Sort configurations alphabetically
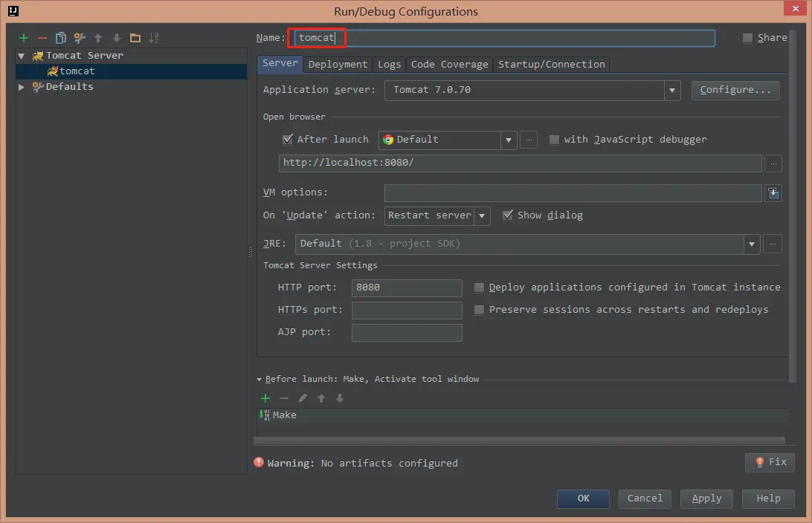Viewport: 812px width, 523px height. click(x=154, y=38)
